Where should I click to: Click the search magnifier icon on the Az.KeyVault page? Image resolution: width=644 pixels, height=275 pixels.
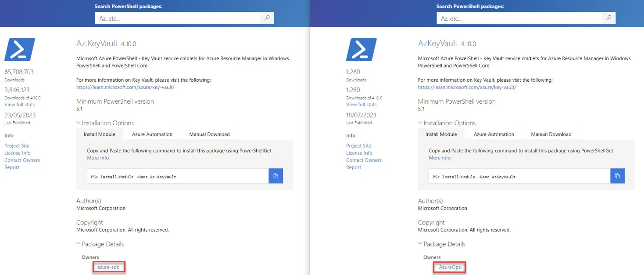coord(267,18)
